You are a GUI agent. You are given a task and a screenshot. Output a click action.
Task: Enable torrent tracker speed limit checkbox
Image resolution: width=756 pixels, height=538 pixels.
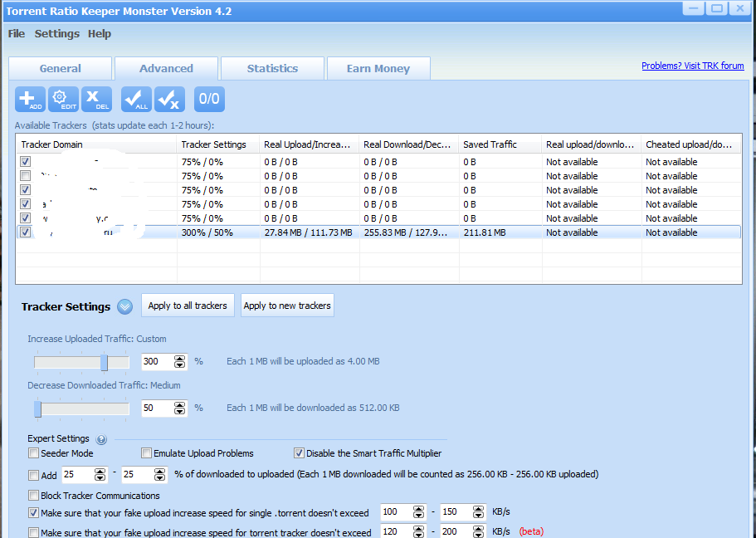pos(34,533)
